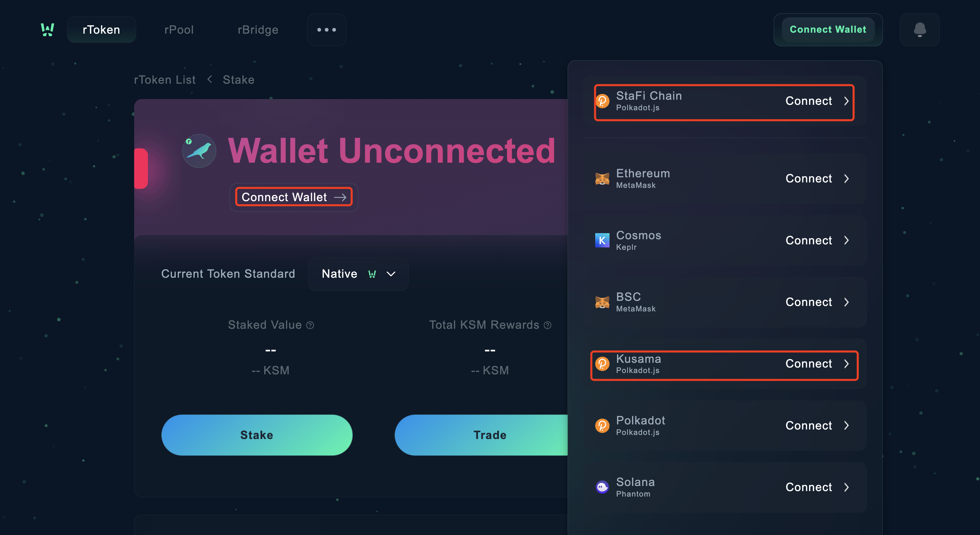Click the Total KSM Rewards info icon
The width and height of the screenshot is (980, 535).
(x=548, y=325)
